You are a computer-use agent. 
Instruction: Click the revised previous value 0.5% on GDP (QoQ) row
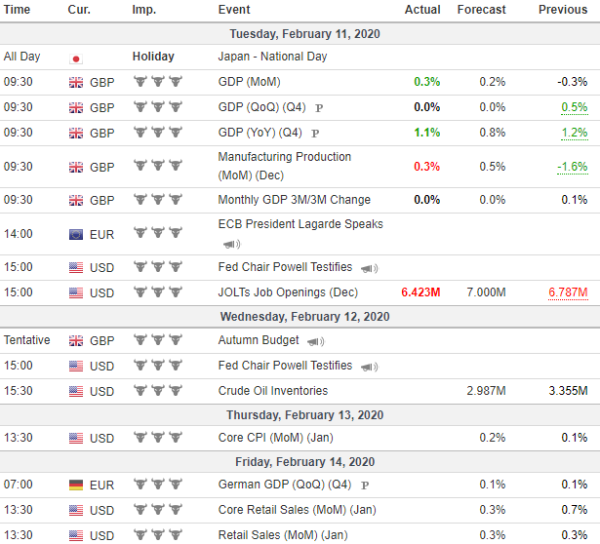[x=574, y=107]
